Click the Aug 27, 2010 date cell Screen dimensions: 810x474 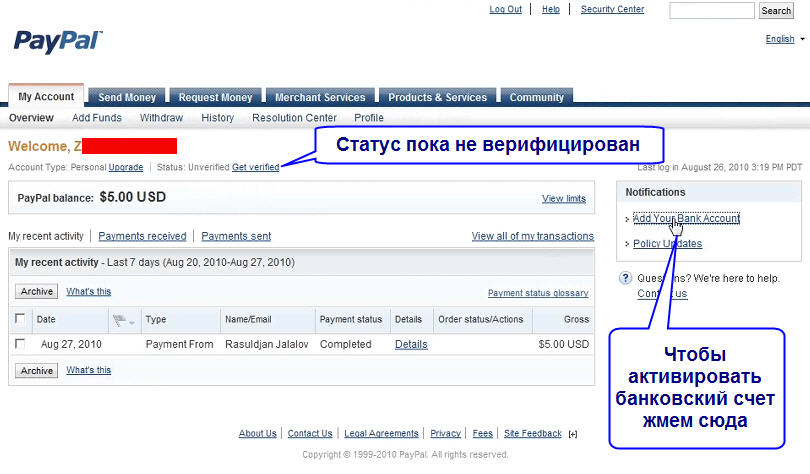coord(71,344)
